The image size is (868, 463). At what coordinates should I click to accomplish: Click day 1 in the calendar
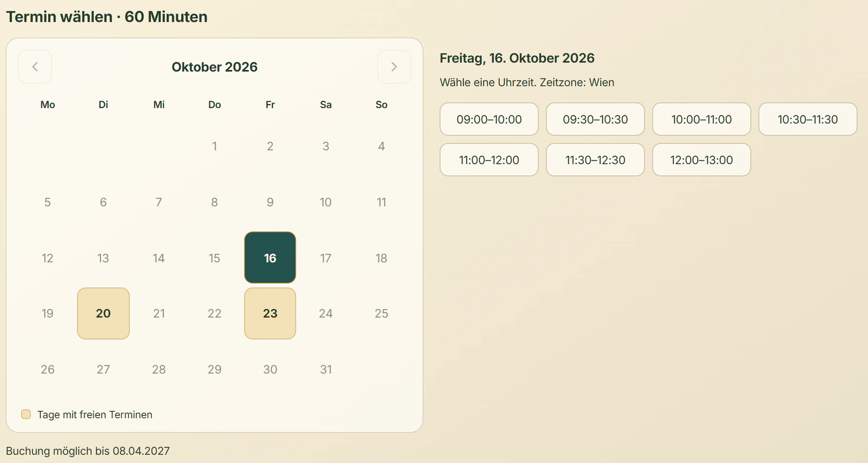214,146
